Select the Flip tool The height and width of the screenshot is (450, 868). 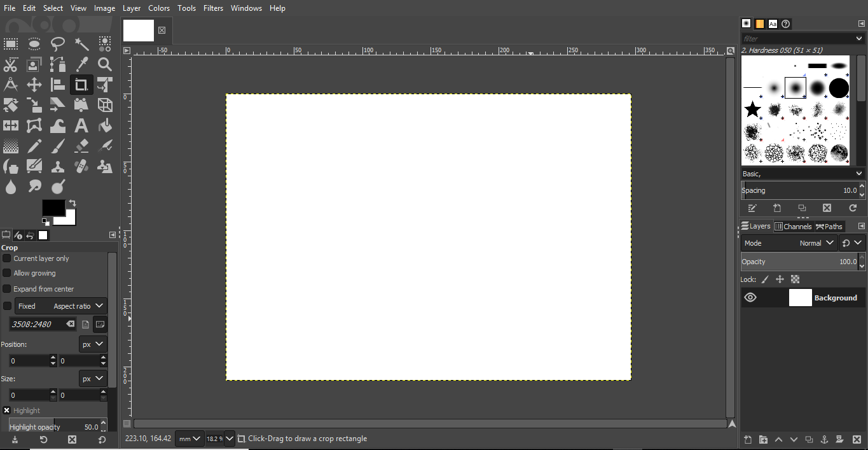coord(11,125)
